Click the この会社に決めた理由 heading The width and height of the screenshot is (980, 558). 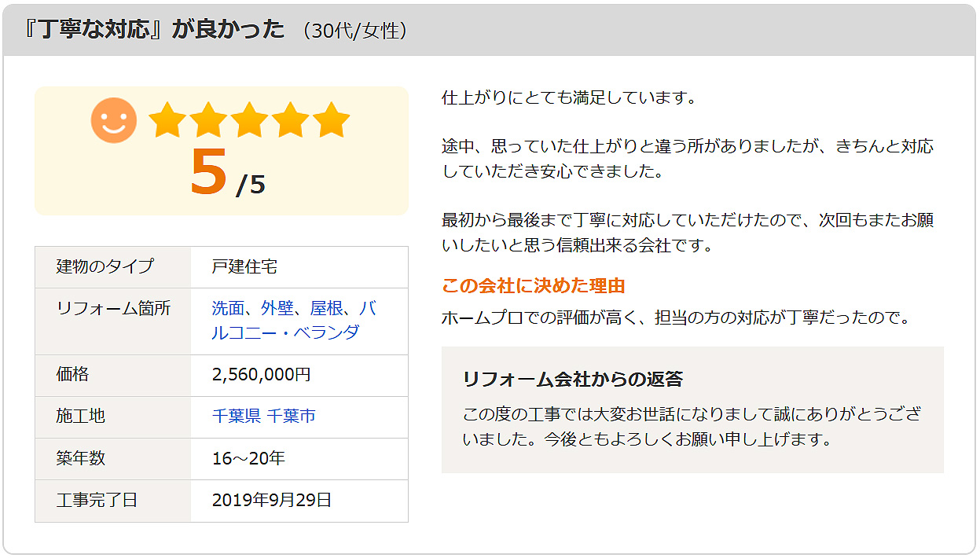[533, 285]
